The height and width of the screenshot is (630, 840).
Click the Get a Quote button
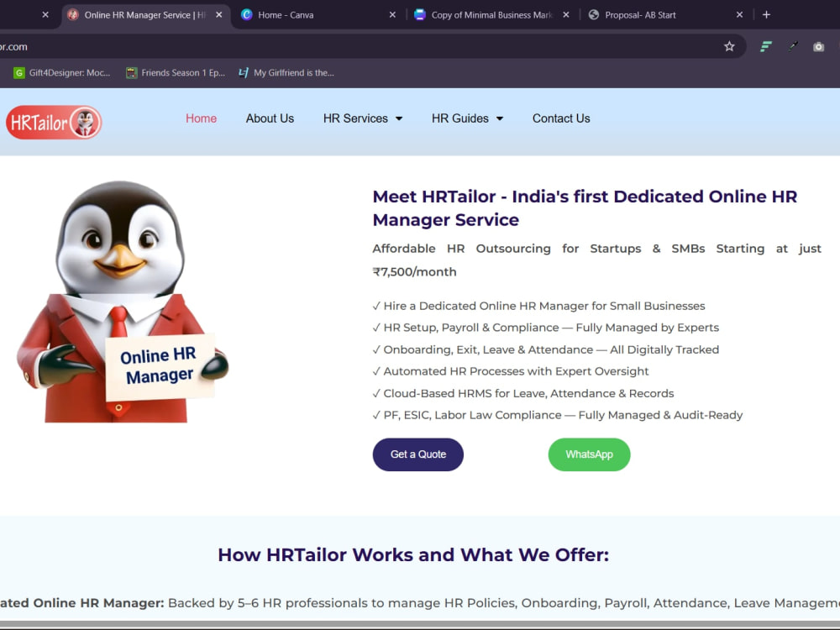417,454
